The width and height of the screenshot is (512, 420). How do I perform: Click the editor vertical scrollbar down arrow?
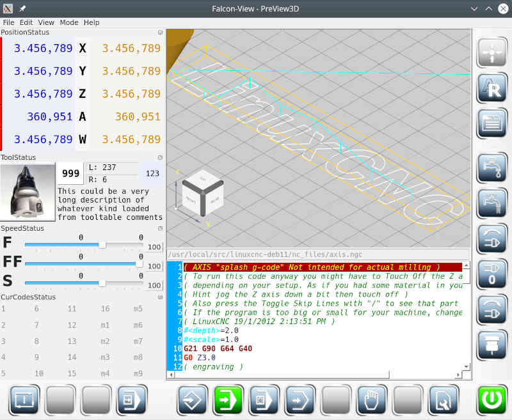(467, 366)
